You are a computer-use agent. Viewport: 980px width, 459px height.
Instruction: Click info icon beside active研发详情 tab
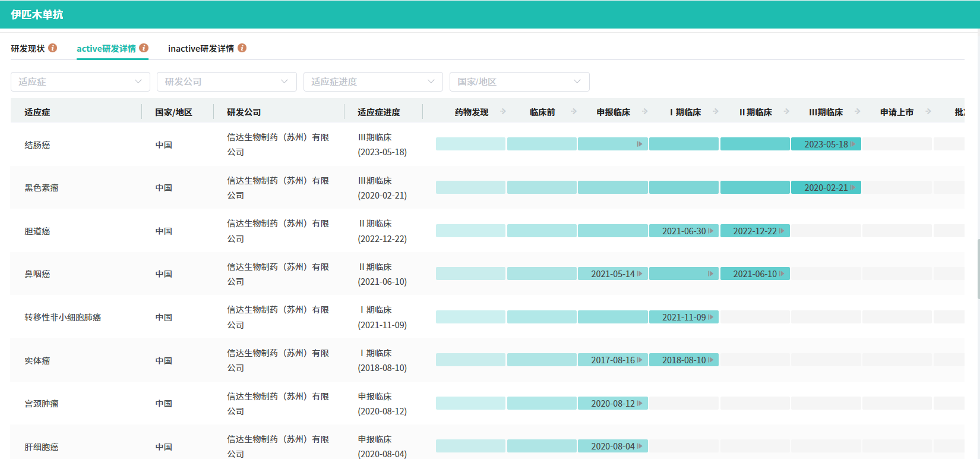144,48
